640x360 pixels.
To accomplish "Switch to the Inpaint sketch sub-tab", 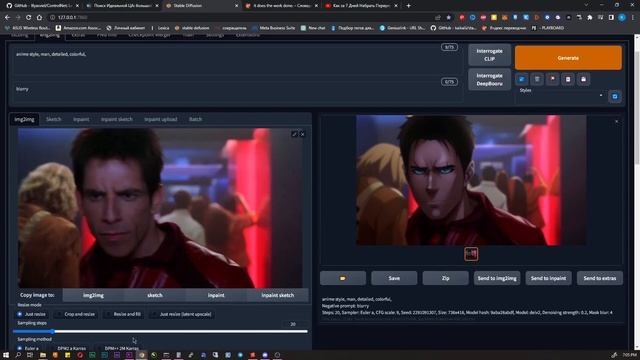I will click(117, 119).
